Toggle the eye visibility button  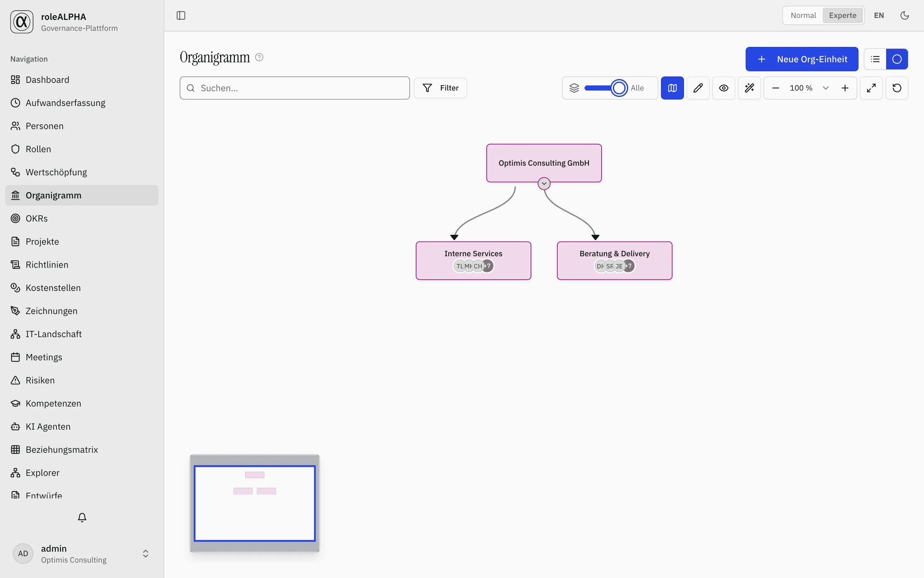[723, 88]
